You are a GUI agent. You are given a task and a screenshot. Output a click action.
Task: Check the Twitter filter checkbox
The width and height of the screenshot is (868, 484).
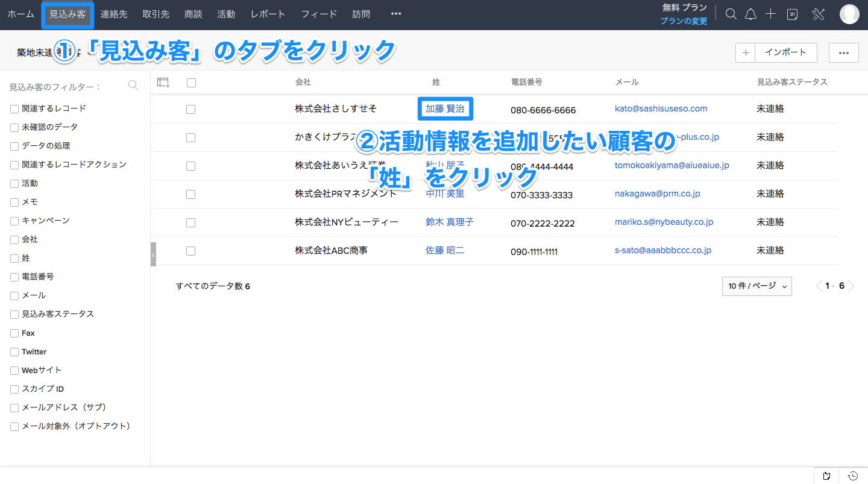(x=14, y=352)
